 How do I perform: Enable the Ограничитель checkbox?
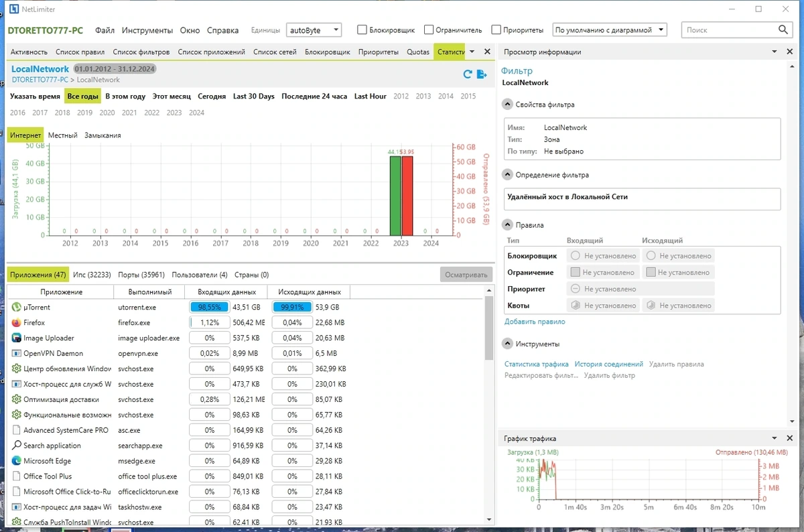point(429,29)
